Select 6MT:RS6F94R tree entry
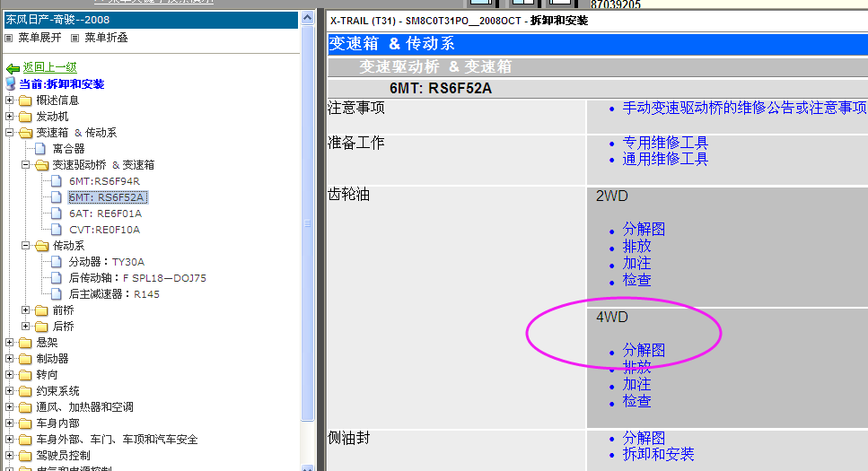 click(x=104, y=181)
